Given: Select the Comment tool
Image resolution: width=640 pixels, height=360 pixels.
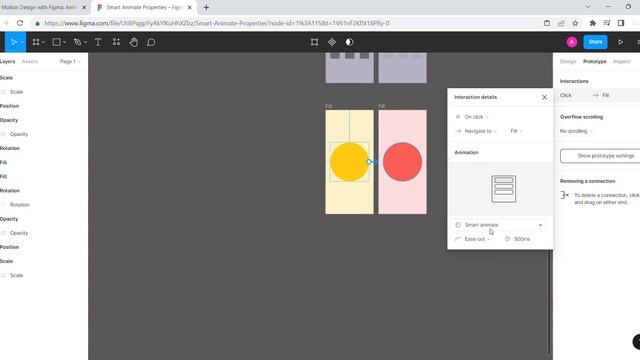Looking at the screenshot, I should pos(151,42).
